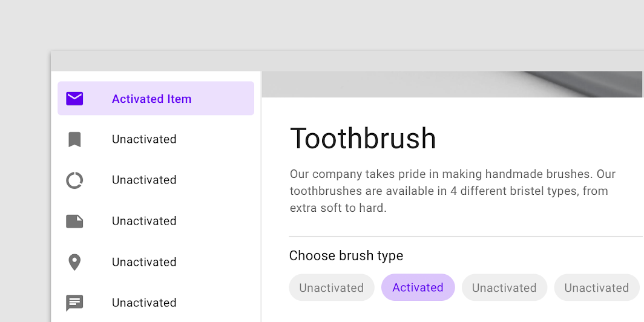This screenshot has width=644, height=322.
Task: Open Unactivated label beside the donut icon
Action: tap(144, 180)
